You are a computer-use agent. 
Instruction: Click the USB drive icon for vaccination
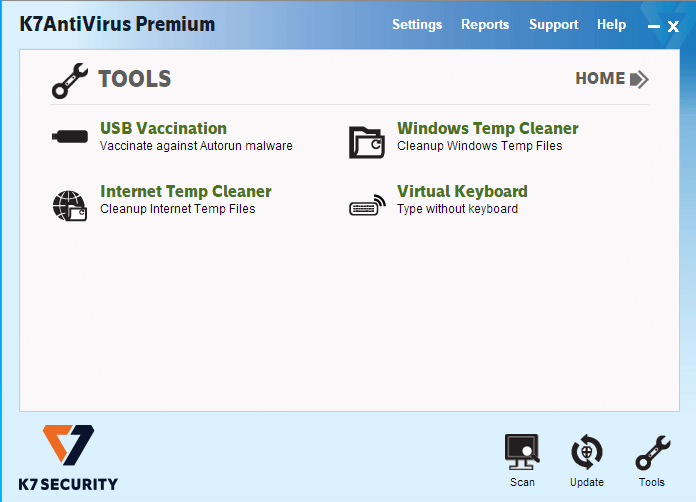click(70, 136)
